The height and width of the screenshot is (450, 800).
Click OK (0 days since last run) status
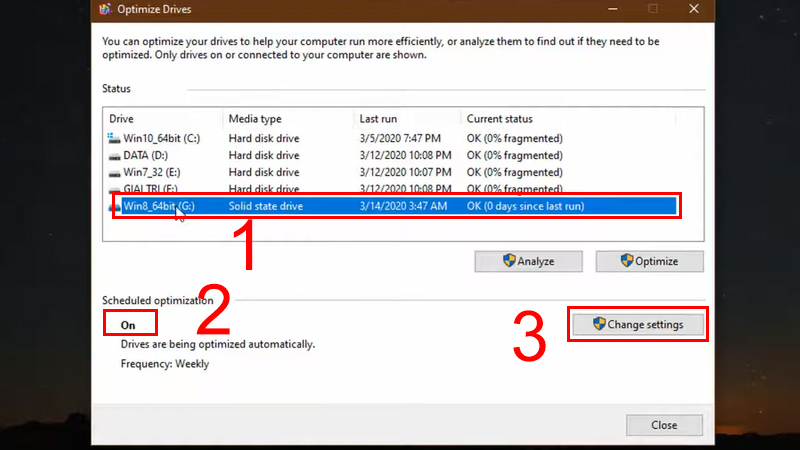click(525, 206)
